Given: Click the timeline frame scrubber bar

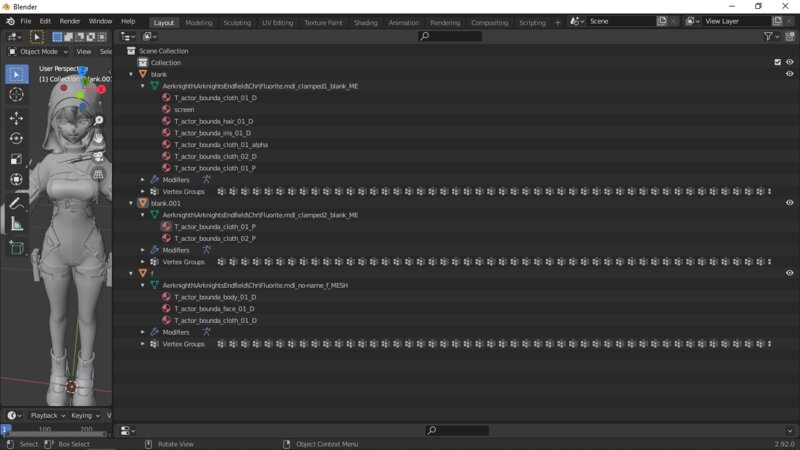Looking at the screenshot, I should pos(56,431).
